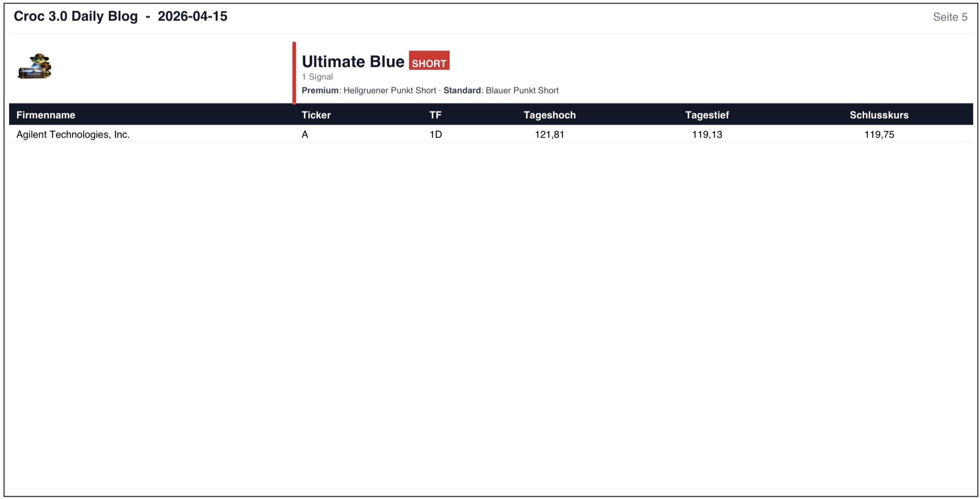Click the 1 Signal count text

pyautogui.click(x=317, y=77)
